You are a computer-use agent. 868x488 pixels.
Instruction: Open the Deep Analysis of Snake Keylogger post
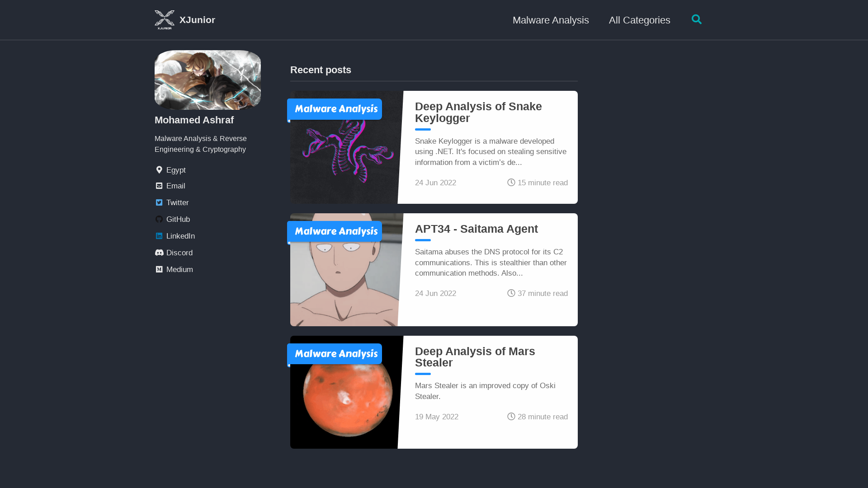(478, 112)
